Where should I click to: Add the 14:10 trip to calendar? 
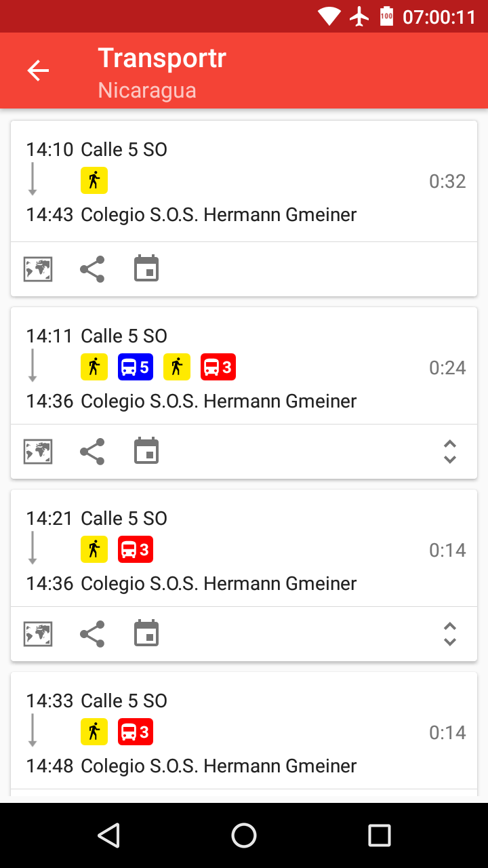146,269
